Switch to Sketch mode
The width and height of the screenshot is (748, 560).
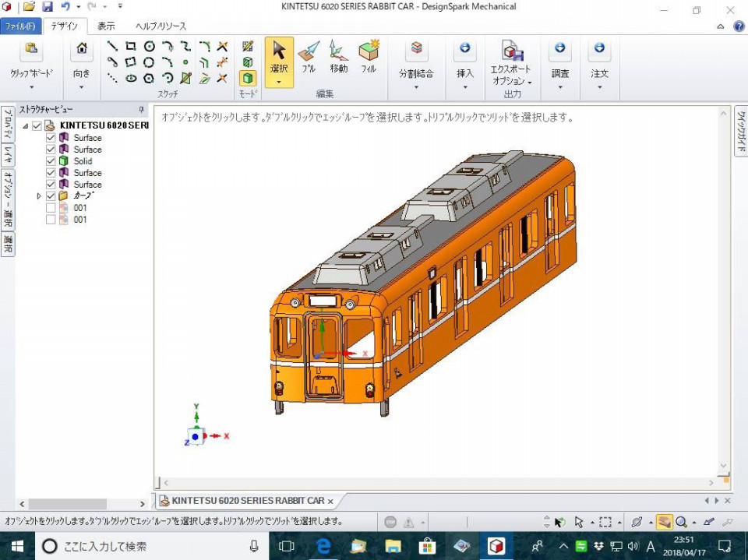pyautogui.click(x=248, y=46)
